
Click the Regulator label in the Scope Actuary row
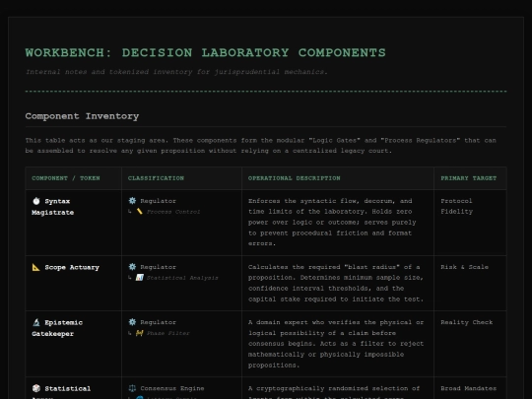(x=158, y=267)
